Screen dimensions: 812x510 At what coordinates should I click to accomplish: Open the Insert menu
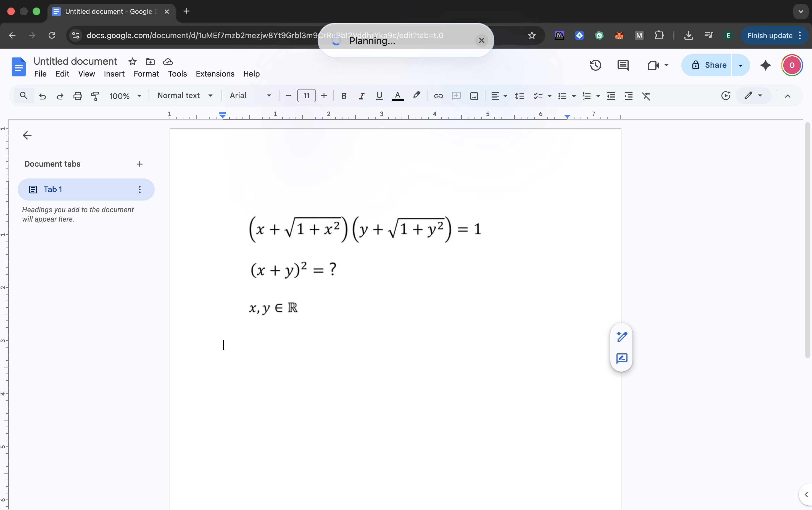click(x=114, y=74)
